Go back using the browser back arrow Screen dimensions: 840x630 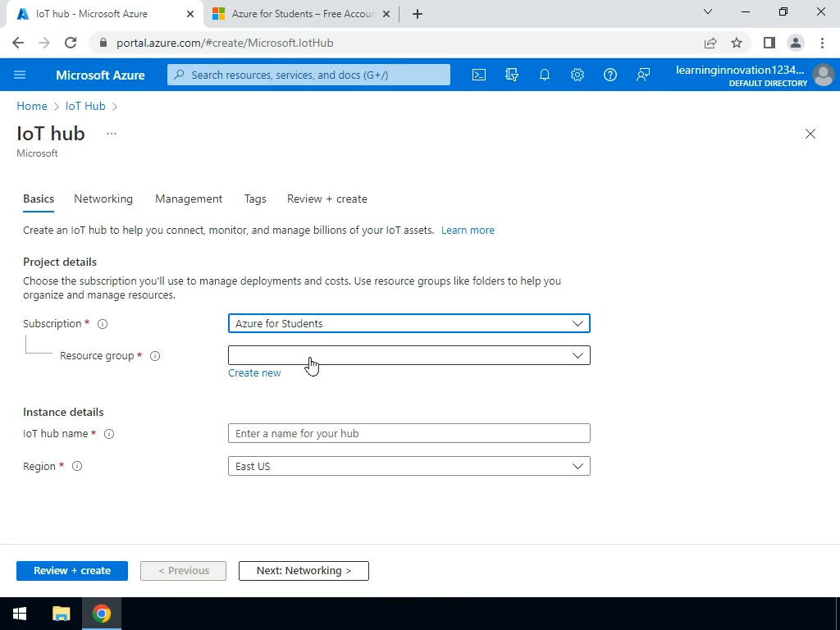click(18, 43)
